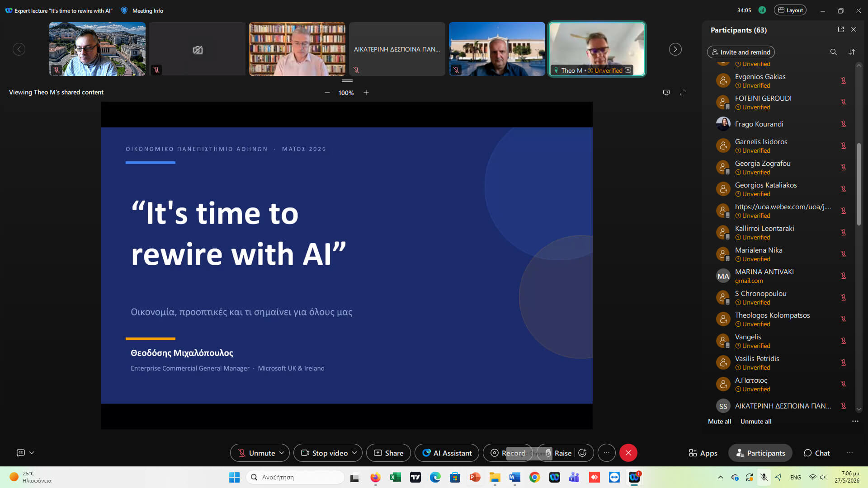Click Mute all
This screenshot has width=868, height=488.
point(719,421)
